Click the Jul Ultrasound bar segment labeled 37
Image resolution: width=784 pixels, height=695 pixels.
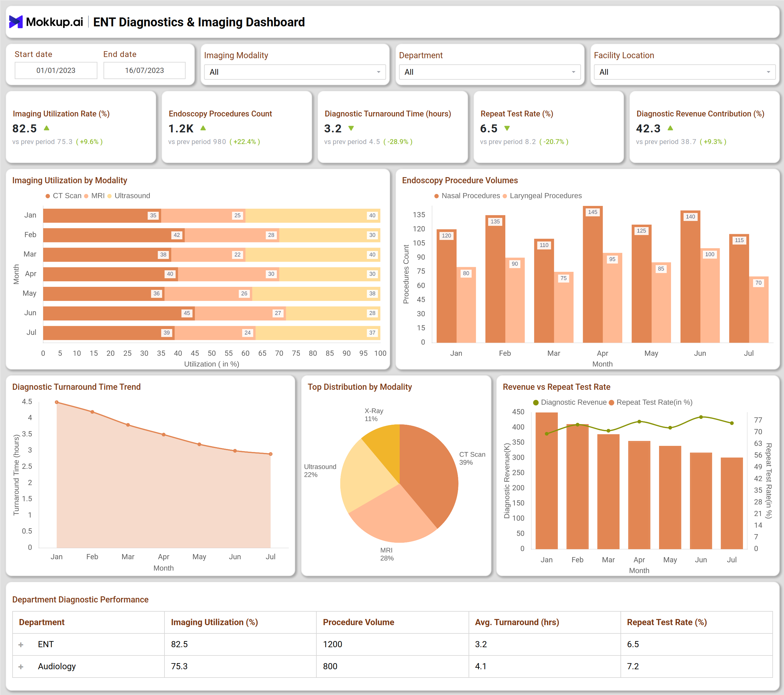318,333
